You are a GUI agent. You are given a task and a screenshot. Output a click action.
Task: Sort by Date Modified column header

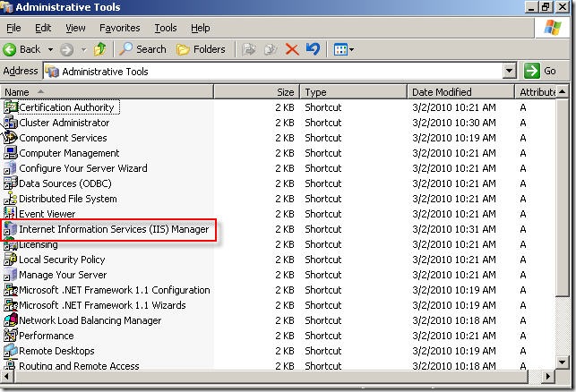[460, 92]
